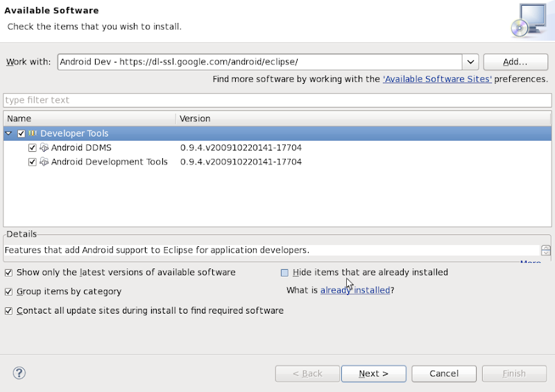Click the Android DDMS feature icon
This screenshot has width=555, height=392.
click(44, 148)
